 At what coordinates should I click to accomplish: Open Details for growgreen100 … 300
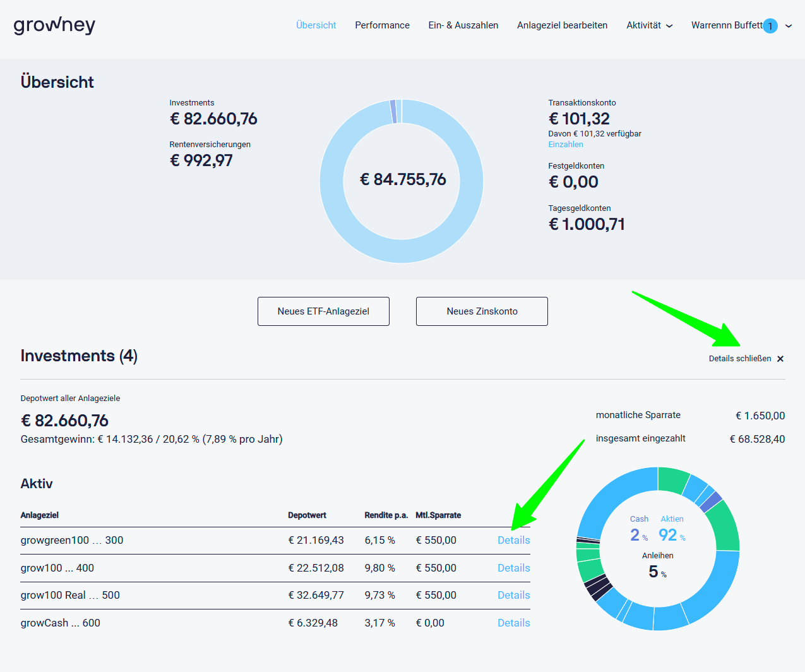tap(513, 540)
